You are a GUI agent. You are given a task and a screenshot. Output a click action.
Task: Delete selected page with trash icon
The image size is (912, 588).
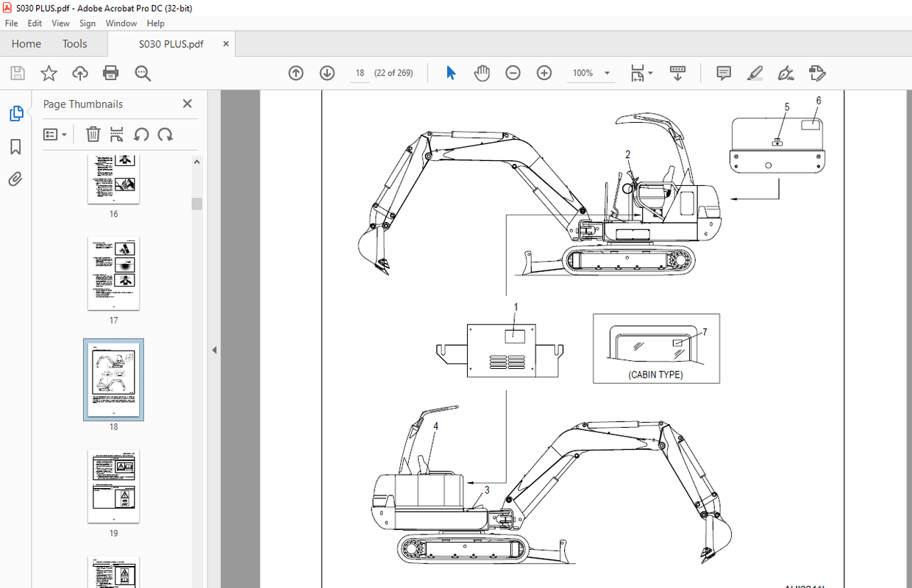(x=93, y=134)
